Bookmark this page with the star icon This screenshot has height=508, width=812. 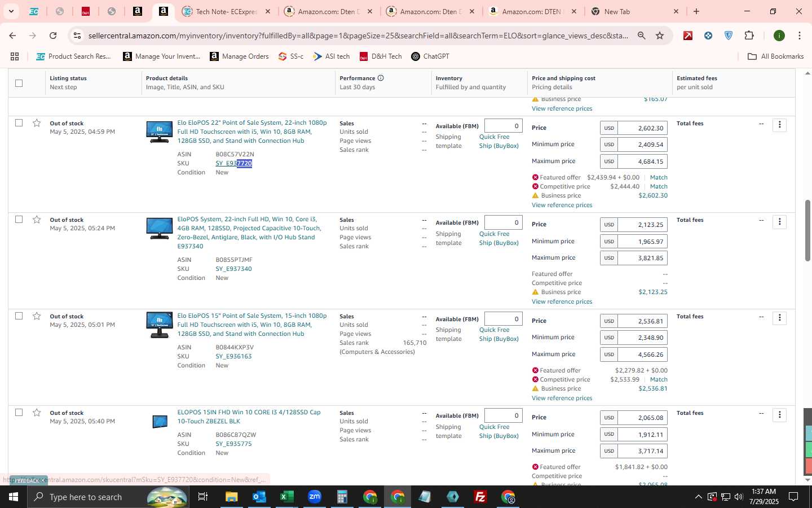[x=660, y=36]
